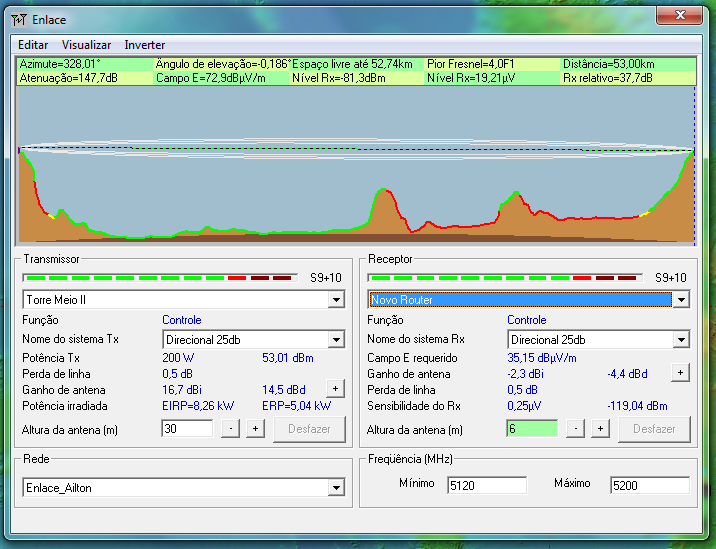Click the Enlace antenna title icon
716x549 pixels.
tap(19, 20)
